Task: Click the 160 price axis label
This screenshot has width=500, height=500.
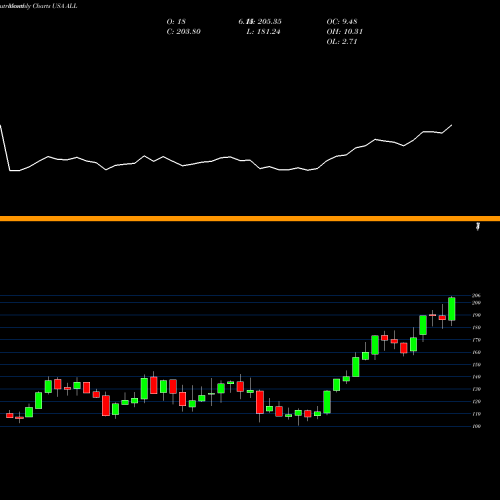Action: [x=476, y=352]
